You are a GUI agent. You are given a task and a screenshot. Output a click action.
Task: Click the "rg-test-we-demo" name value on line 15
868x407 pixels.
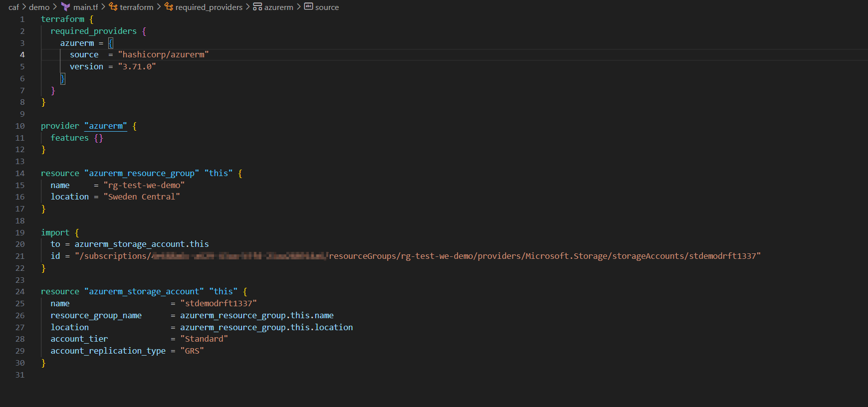click(144, 185)
